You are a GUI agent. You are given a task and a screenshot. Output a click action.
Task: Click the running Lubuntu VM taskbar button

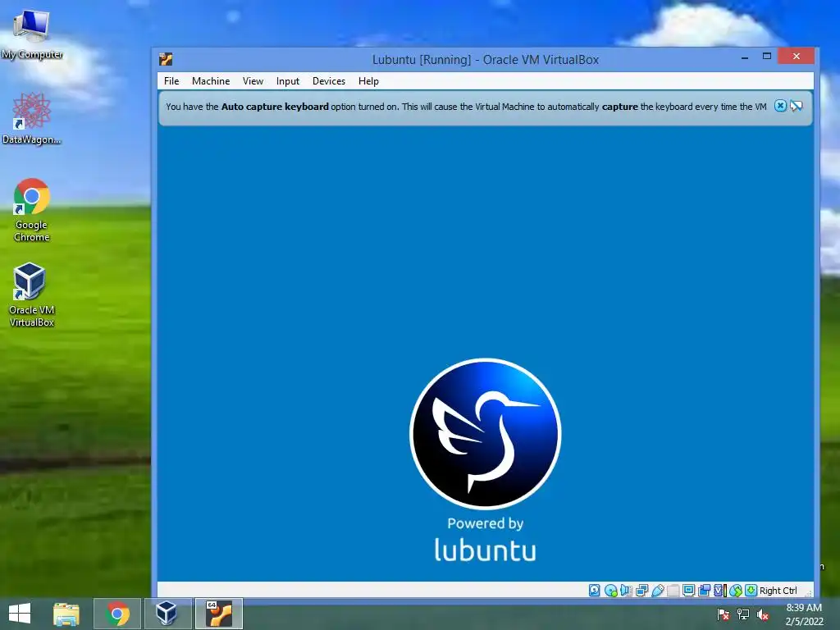tap(219, 614)
